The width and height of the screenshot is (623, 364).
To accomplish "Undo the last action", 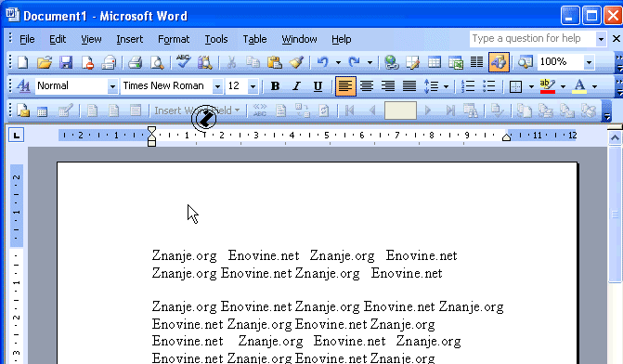I will click(x=322, y=62).
